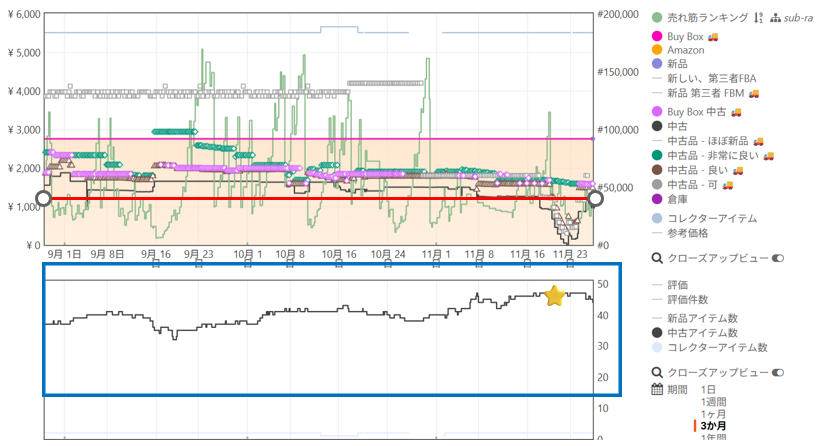This screenshot has width=835, height=446.
Task: Click the magnifier icon beside the lower クローズアップビュー
Action: (x=657, y=372)
